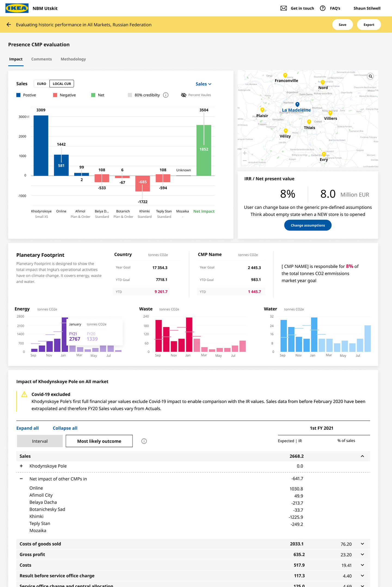Collapse Net impact of other CMPs row
392x587 pixels.
[x=21, y=479]
